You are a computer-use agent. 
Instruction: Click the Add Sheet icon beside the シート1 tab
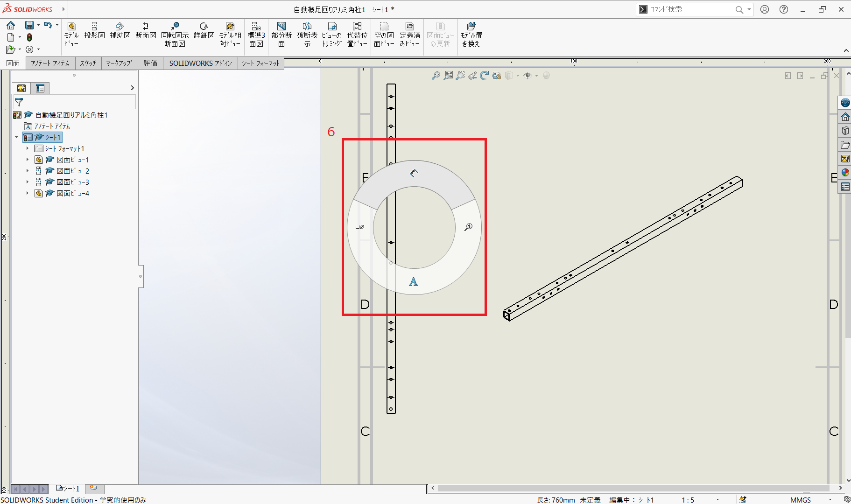click(x=93, y=488)
